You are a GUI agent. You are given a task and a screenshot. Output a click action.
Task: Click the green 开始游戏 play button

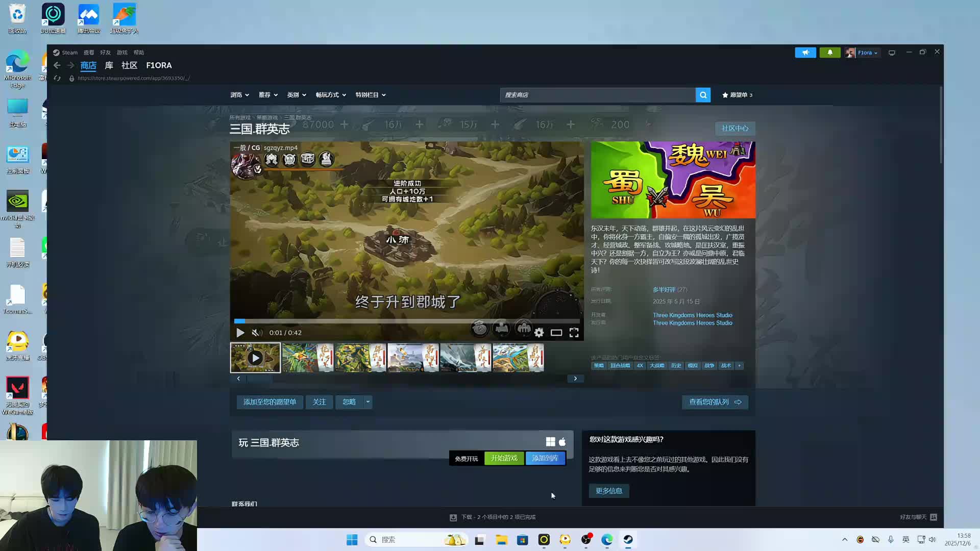point(504,458)
